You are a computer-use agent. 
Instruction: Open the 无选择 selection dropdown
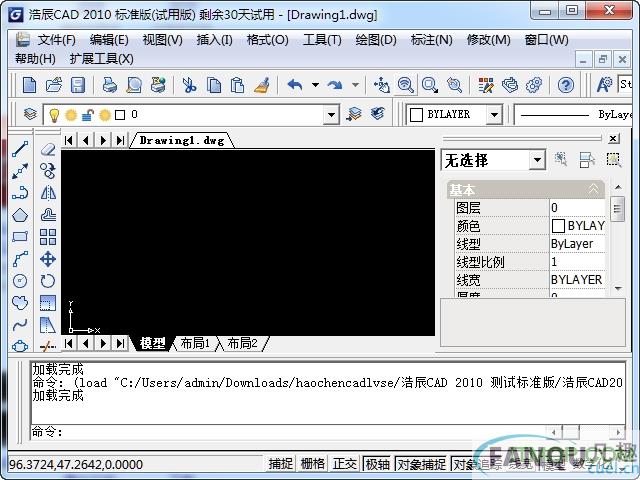pyautogui.click(x=538, y=160)
